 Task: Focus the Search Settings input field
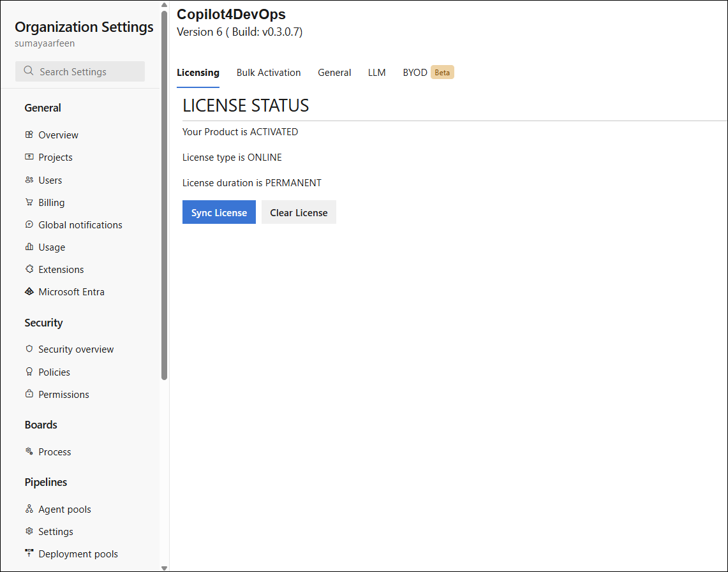[x=80, y=71]
